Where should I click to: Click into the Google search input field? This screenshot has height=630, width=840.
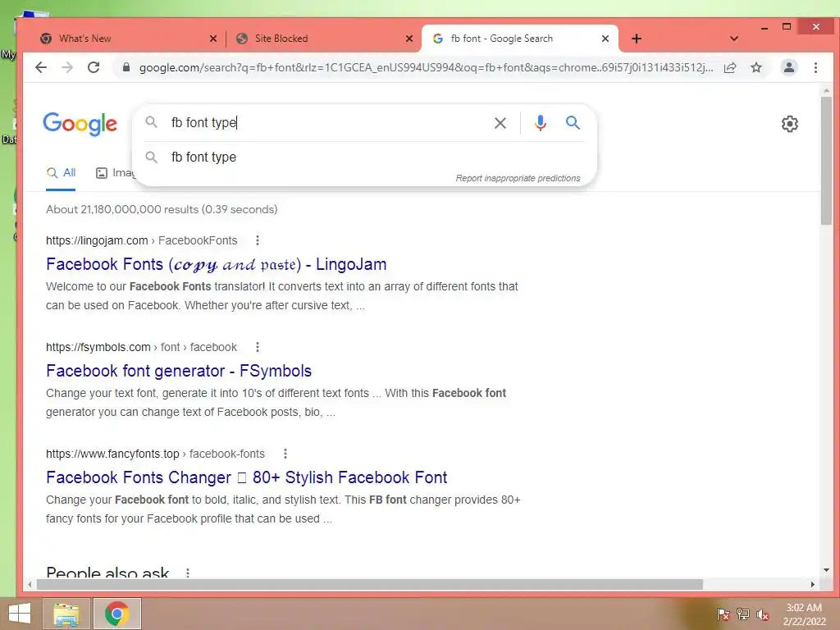(326, 123)
